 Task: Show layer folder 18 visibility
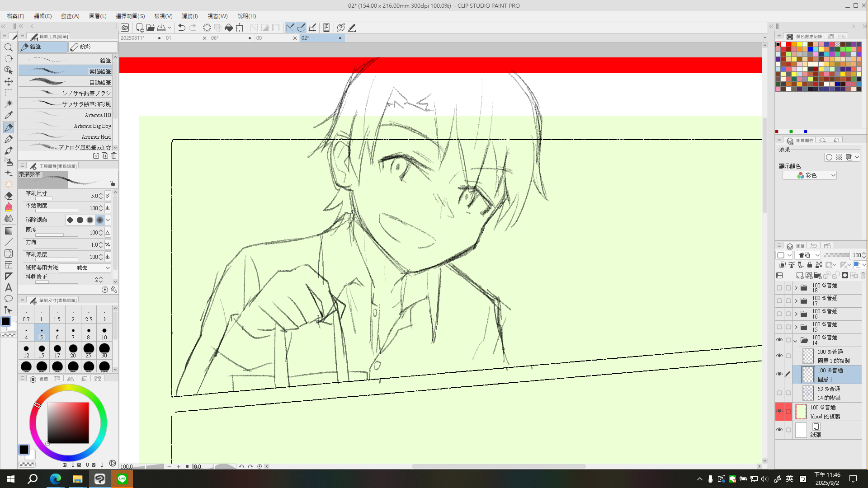point(779,288)
